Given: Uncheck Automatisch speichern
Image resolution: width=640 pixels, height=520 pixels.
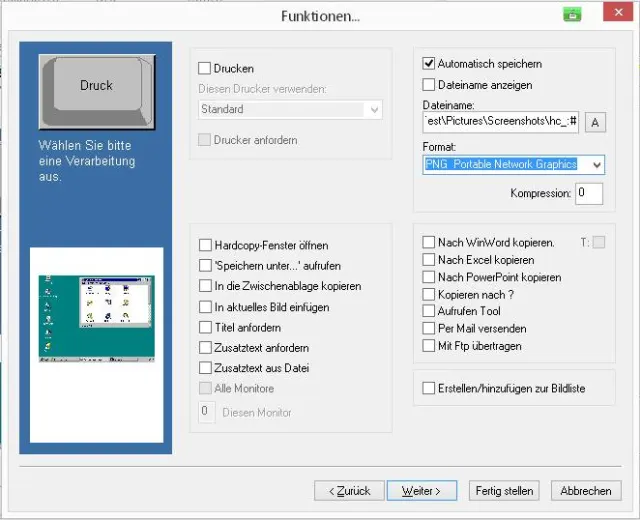Looking at the screenshot, I should click(429, 64).
